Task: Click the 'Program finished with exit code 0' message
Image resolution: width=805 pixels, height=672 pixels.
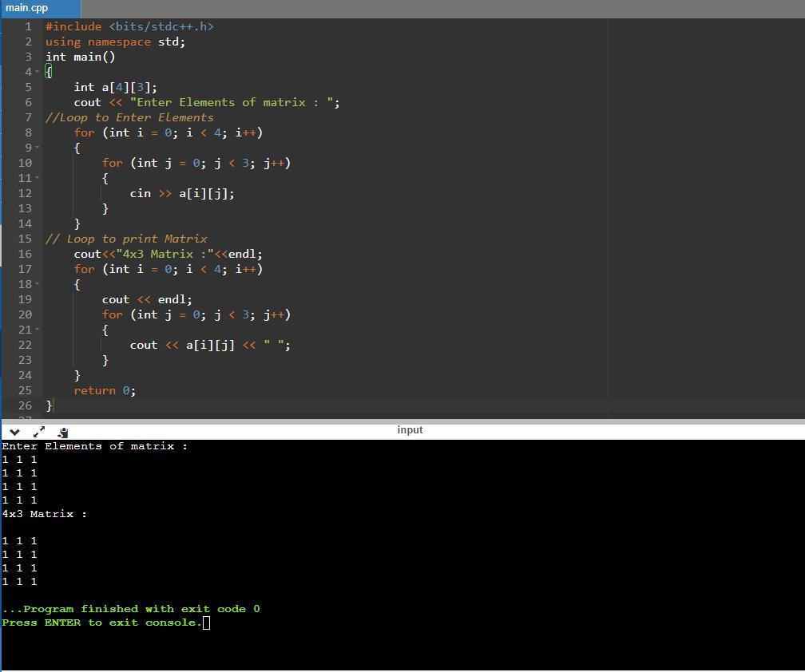Action: coord(132,609)
